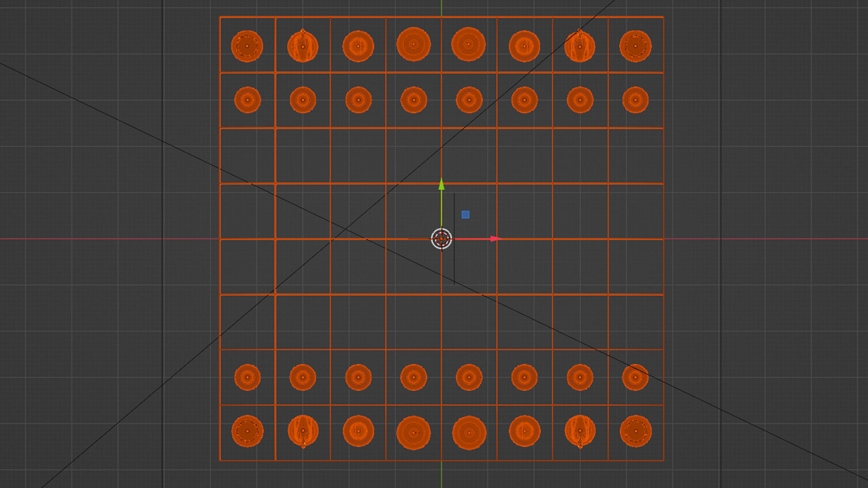Select the lower pawn row's fourth pawn from left
Image resolution: width=868 pixels, height=488 pixels.
[413, 377]
